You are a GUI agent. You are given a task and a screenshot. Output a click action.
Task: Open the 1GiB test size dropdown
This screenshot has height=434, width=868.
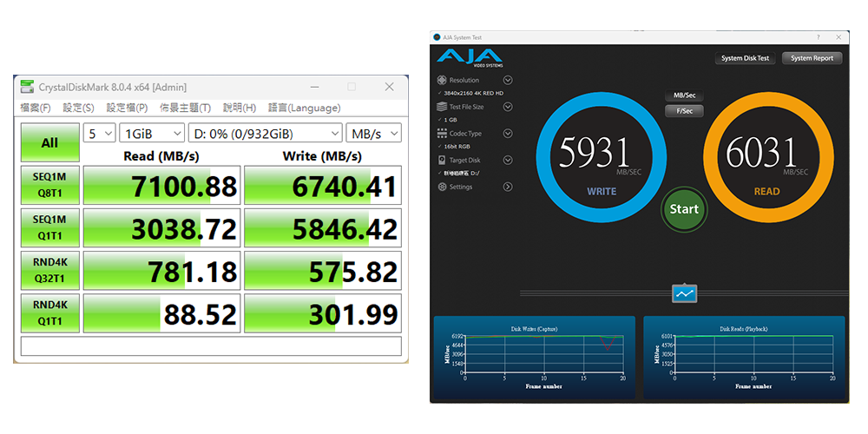coord(152,134)
